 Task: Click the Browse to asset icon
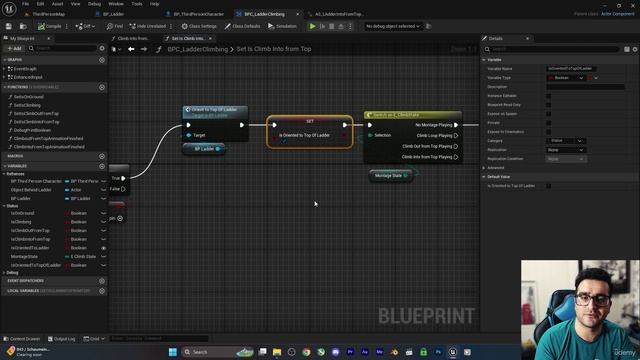(x=23, y=26)
